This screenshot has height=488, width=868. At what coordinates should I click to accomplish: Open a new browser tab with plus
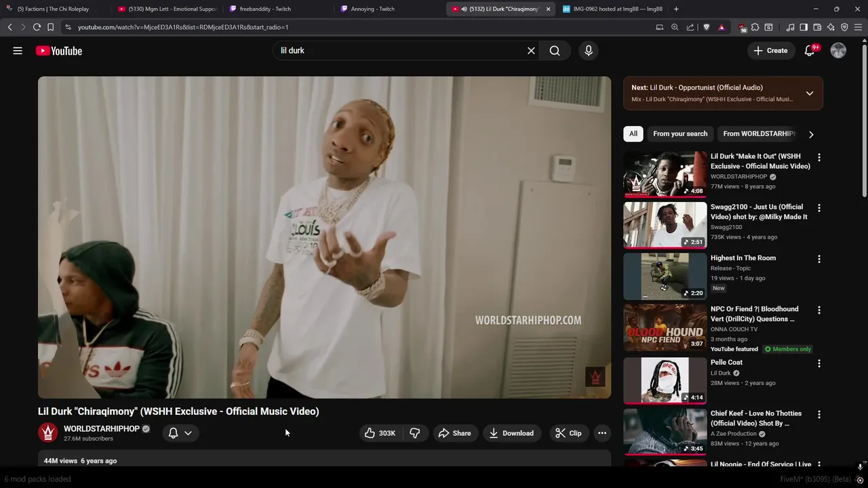coord(676,9)
